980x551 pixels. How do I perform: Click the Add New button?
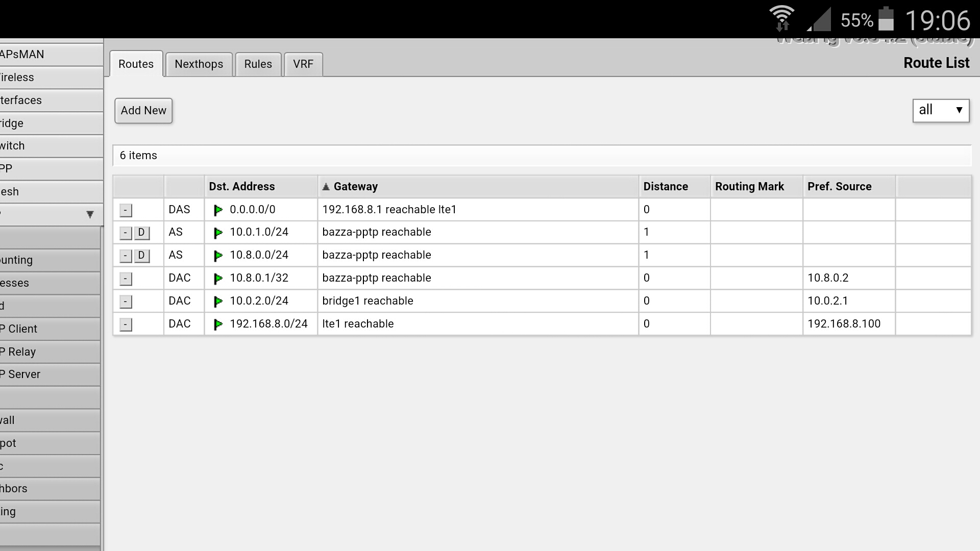click(143, 111)
